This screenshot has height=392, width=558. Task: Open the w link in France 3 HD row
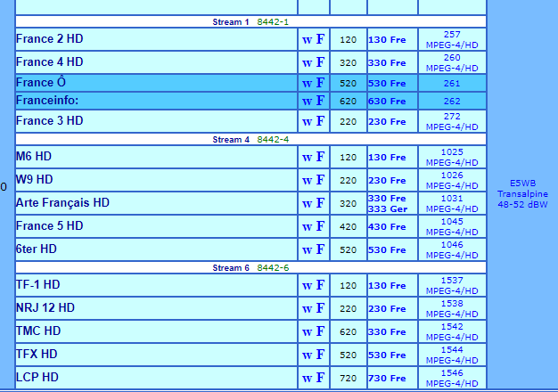click(x=308, y=122)
